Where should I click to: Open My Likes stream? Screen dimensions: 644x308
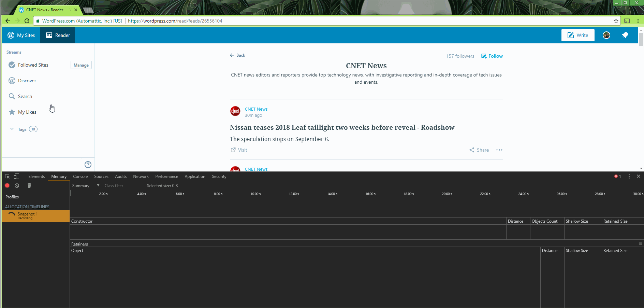(27, 112)
